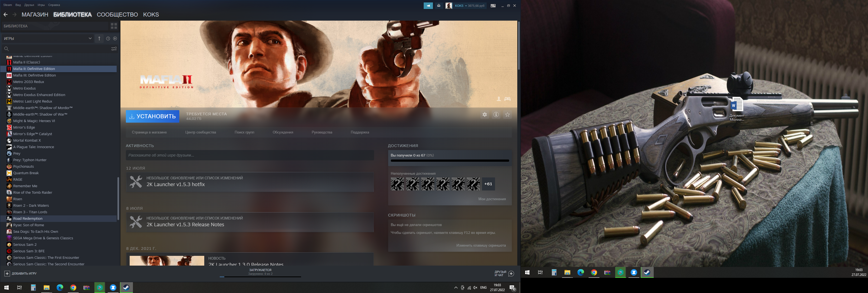Image resolution: width=868 pixels, height=293 pixels.
Task: Open the 2K Launcher v1.5.3 hotfix post
Action: coord(250,182)
